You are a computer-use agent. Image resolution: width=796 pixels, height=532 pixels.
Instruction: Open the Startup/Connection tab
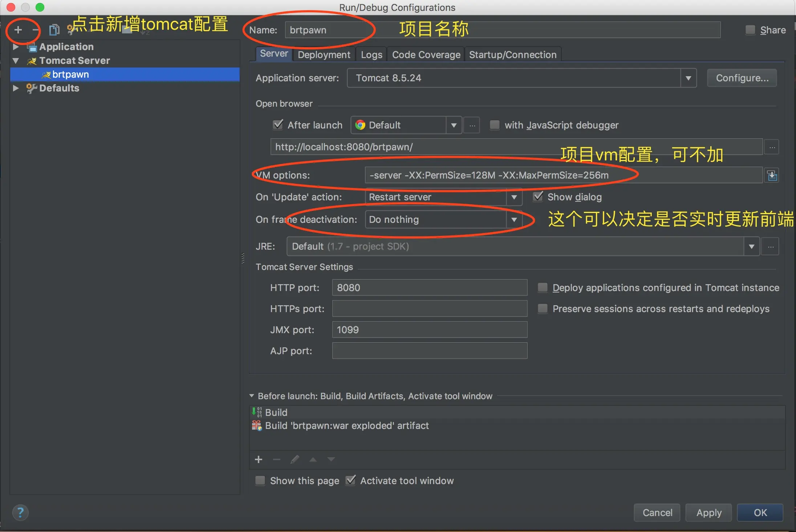(512, 55)
